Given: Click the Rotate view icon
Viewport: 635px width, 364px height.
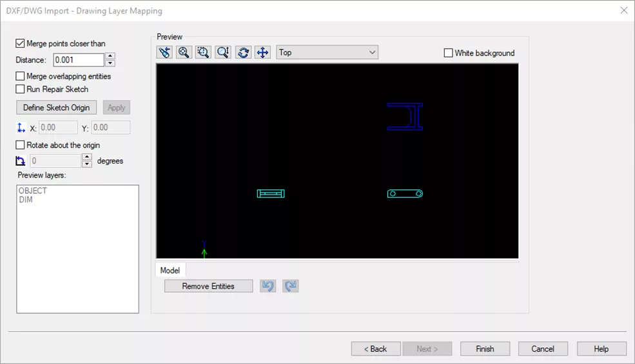Looking at the screenshot, I should pos(243,52).
